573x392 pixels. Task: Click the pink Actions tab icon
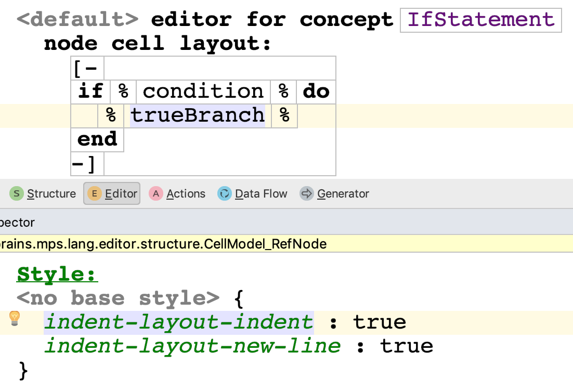[x=155, y=193]
